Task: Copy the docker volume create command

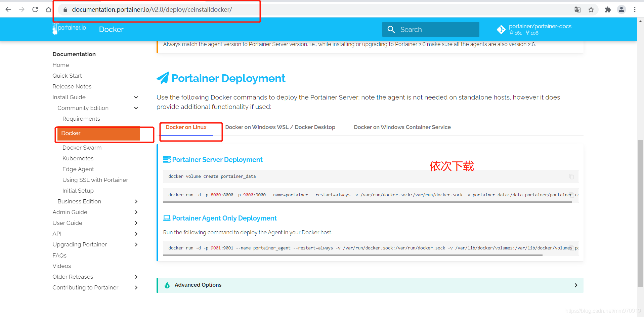Action: pos(571,177)
